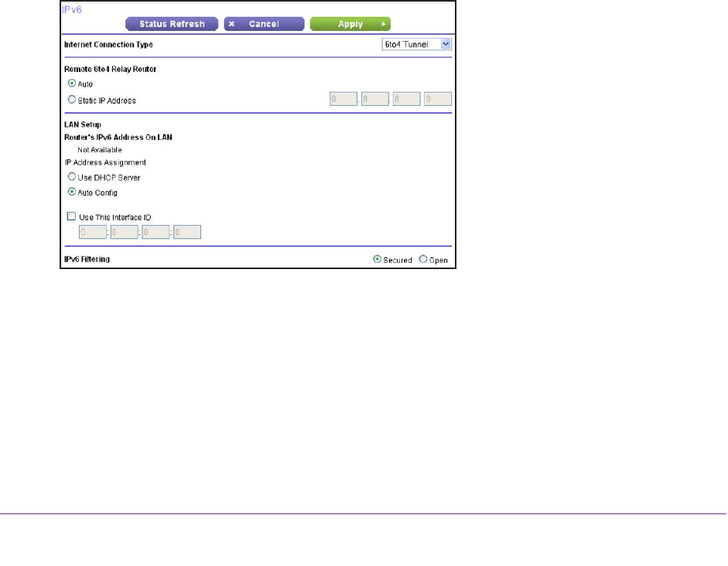Open the Internet Connection Type dropdown
This screenshot has height=566, width=728.
click(416, 45)
